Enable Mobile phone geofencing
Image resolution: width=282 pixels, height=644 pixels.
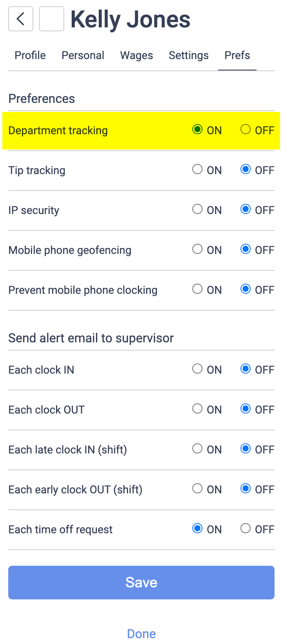pos(197,249)
